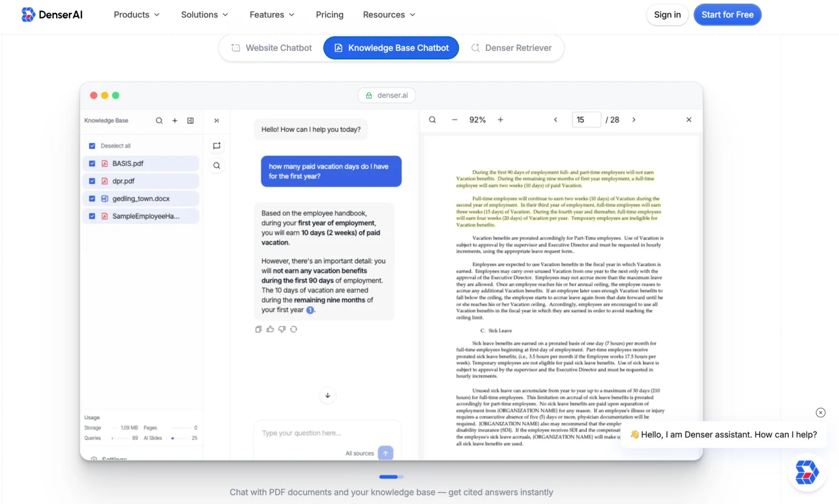Dismiss the Denser assistant greeting bubble
Screen dimensions: 839x504
(821, 413)
